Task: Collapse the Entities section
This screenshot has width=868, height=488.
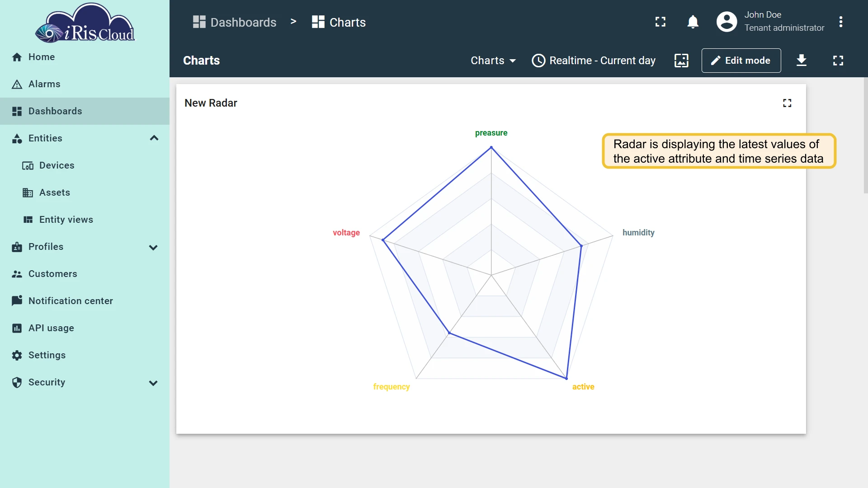Action: tap(154, 138)
